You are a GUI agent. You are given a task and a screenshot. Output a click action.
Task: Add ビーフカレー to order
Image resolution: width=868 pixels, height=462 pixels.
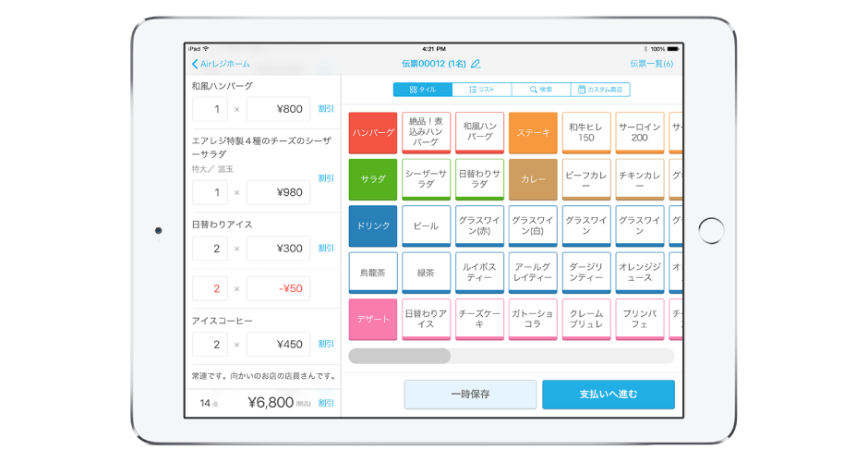(x=586, y=179)
